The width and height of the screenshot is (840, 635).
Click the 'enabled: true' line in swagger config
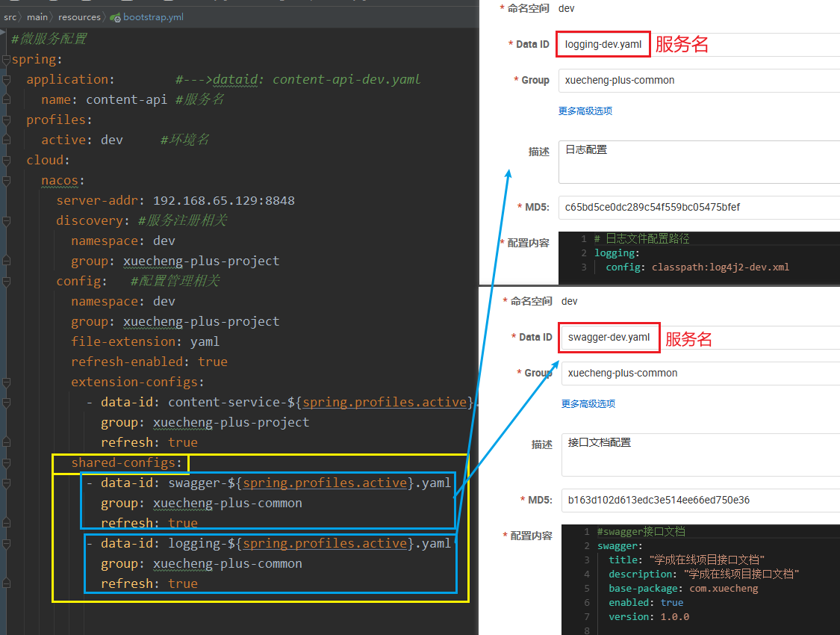pos(647,602)
